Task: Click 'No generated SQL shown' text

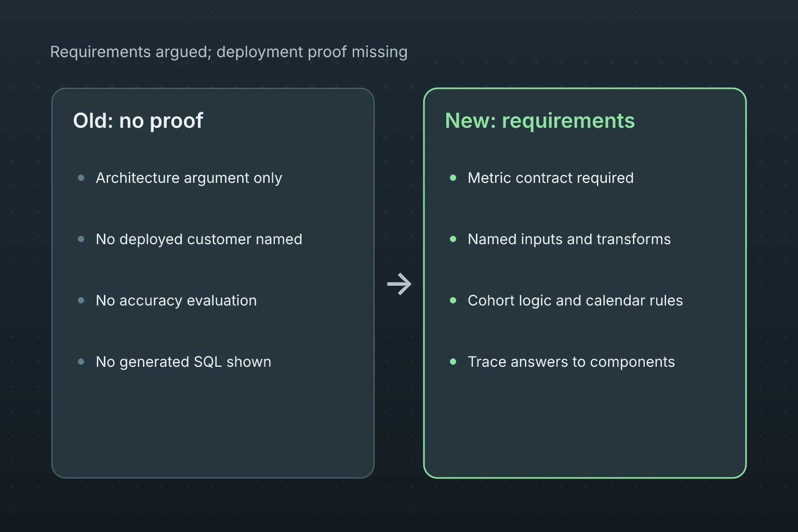Action: click(183, 362)
